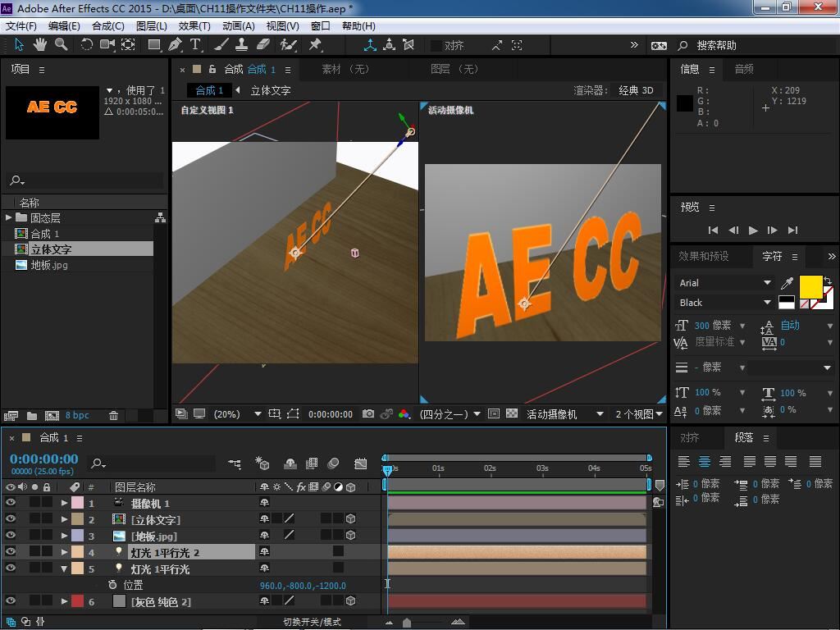The image size is (840, 630).
Task: Open the 效果(T) menu
Action: click(x=194, y=25)
